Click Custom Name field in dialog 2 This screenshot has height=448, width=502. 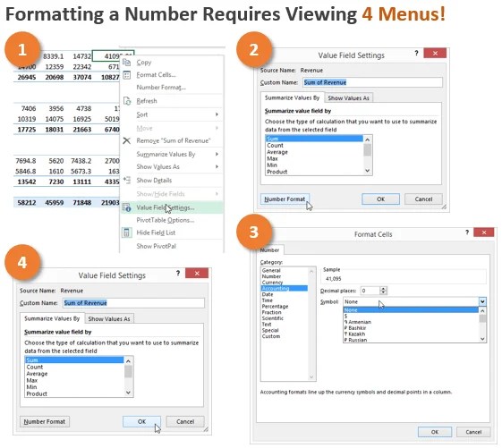pos(372,82)
